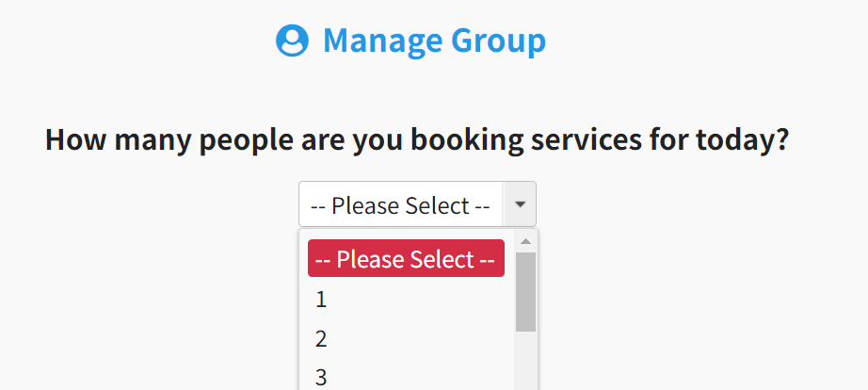The width and height of the screenshot is (868, 390).
Task: Click empty list space right of option 2
Action: click(x=424, y=338)
